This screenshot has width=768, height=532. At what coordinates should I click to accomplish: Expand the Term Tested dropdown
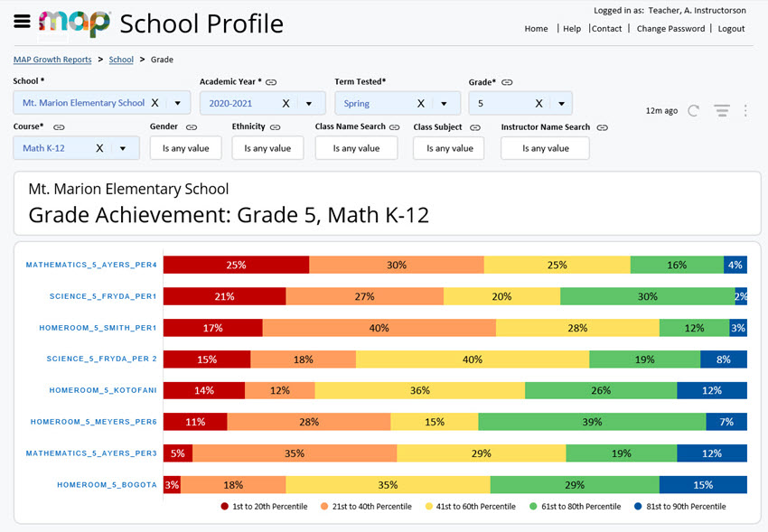[x=442, y=102]
